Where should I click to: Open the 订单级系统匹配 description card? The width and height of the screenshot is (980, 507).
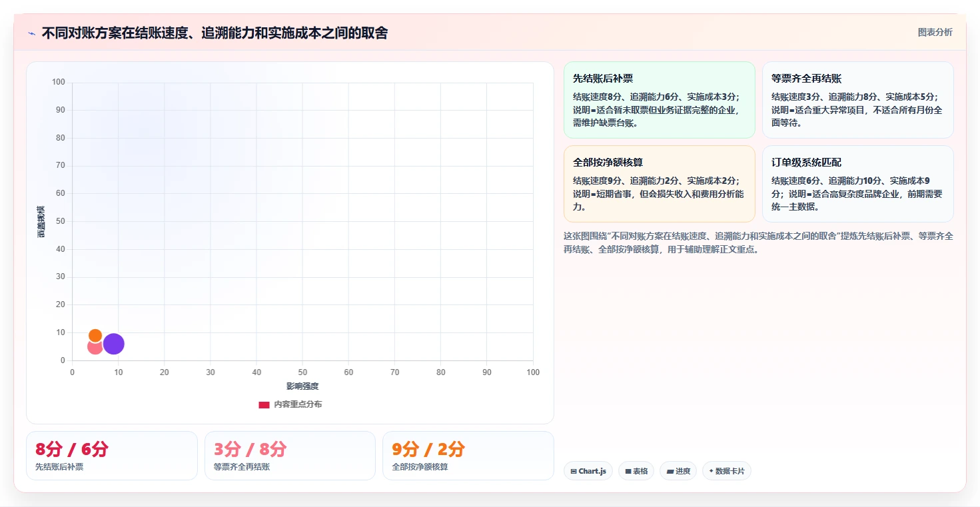tap(857, 184)
